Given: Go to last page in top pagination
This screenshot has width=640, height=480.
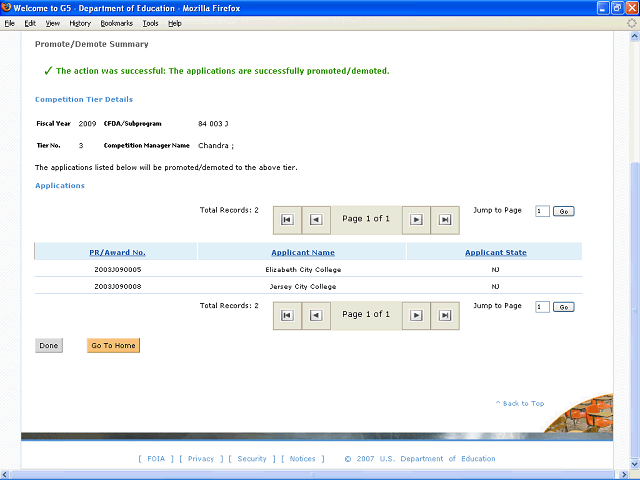Looking at the screenshot, I should pyautogui.click(x=445, y=220).
